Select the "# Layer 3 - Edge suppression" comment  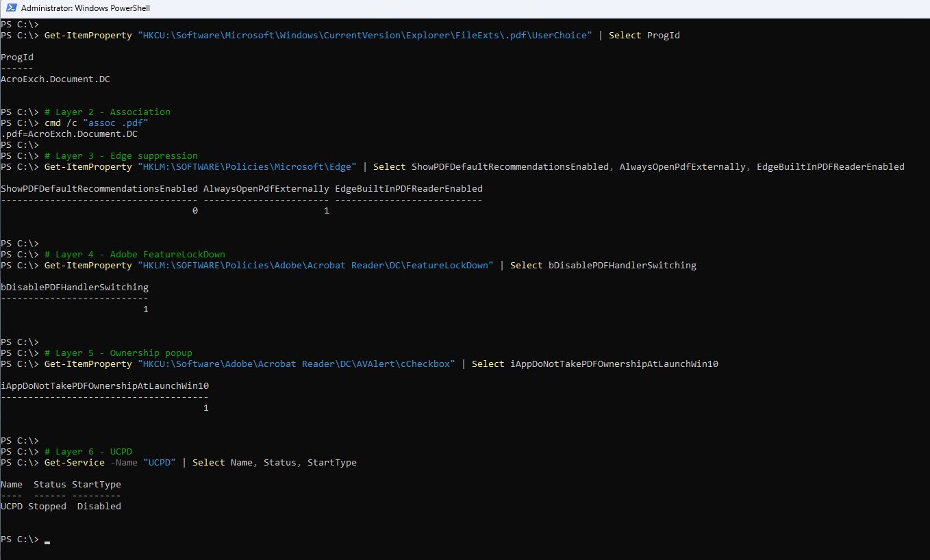coord(121,155)
